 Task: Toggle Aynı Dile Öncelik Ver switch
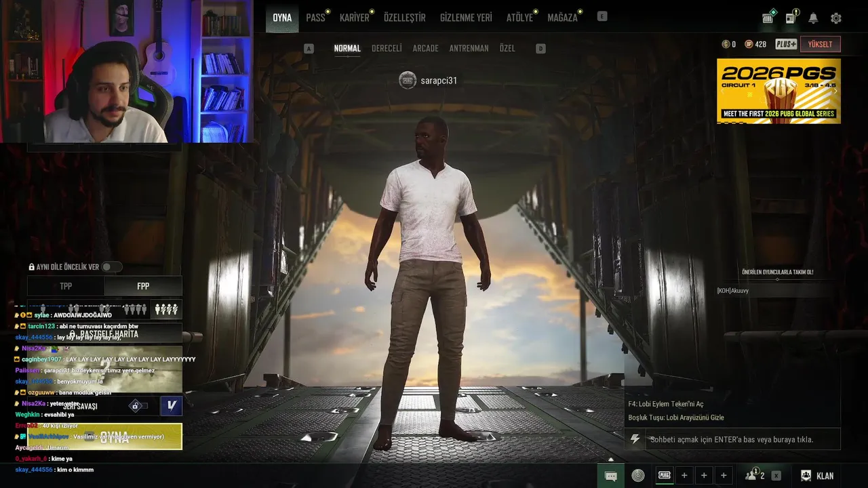112,267
